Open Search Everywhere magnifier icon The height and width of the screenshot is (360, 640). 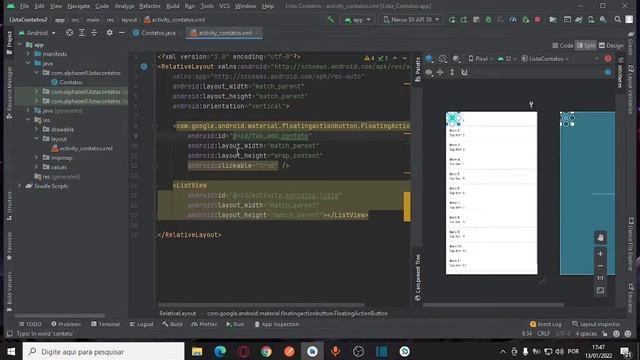[618, 20]
